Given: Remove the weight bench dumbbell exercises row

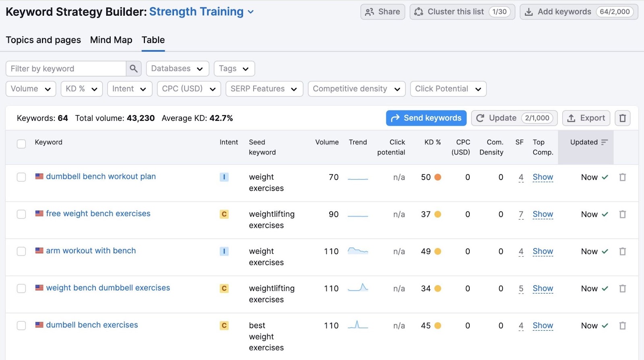Looking at the screenshot, I should (622, 288).
